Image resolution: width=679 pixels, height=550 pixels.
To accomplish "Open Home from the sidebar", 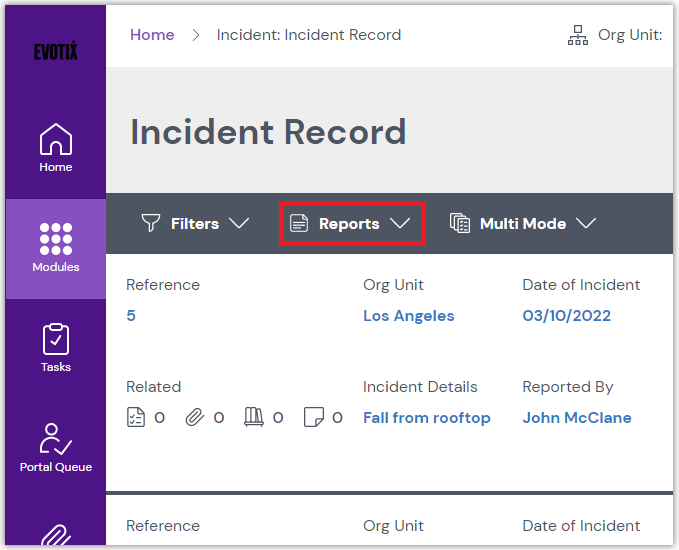I will (x=55, y=147).
